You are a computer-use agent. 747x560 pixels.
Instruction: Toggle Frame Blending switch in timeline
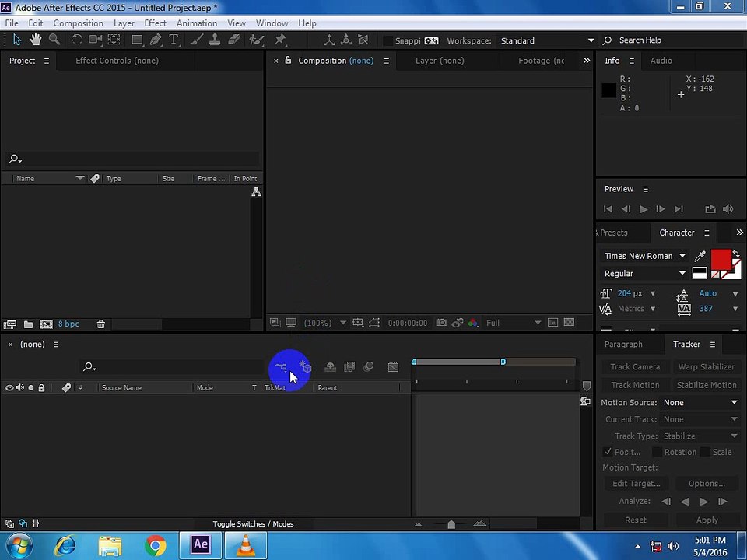[x=349, y=366]
